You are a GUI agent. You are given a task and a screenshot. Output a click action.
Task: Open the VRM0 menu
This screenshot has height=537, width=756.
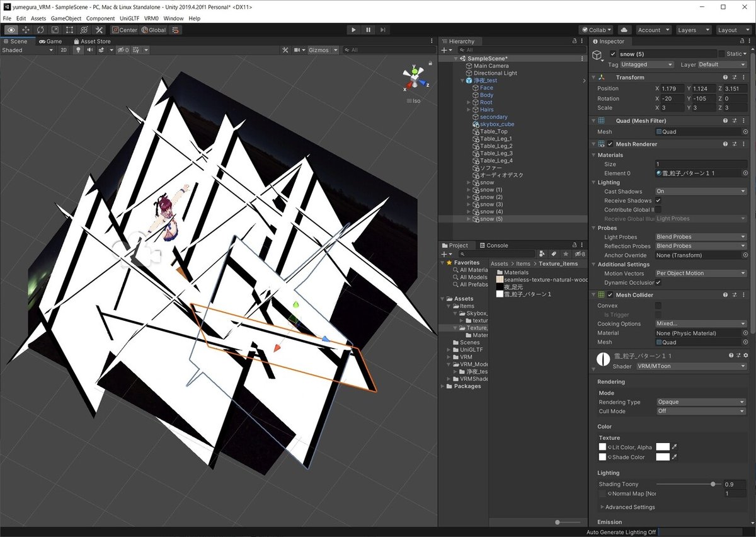151,18
